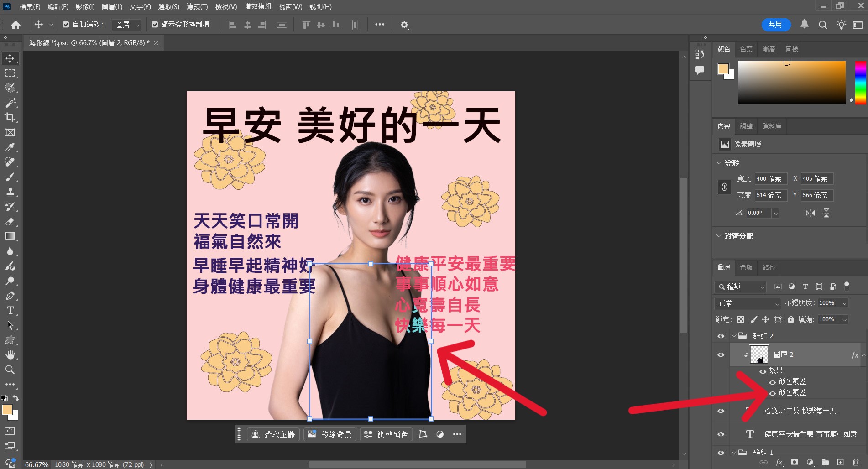Open the 圖層 auto-select dropdown
The width and height of the screenshot is (868, 469).
click(x=126, y=25)
